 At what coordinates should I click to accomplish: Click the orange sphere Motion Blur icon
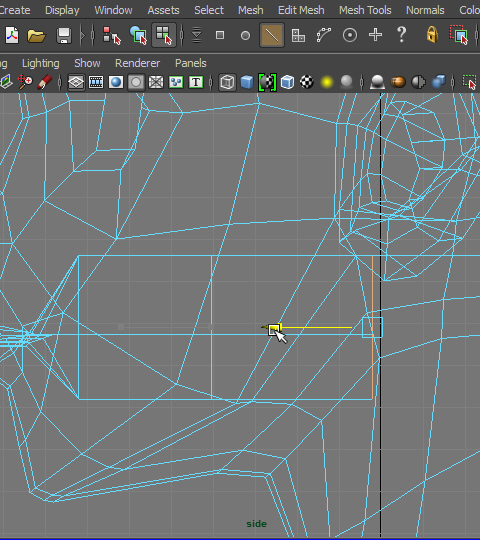point(398,82)
